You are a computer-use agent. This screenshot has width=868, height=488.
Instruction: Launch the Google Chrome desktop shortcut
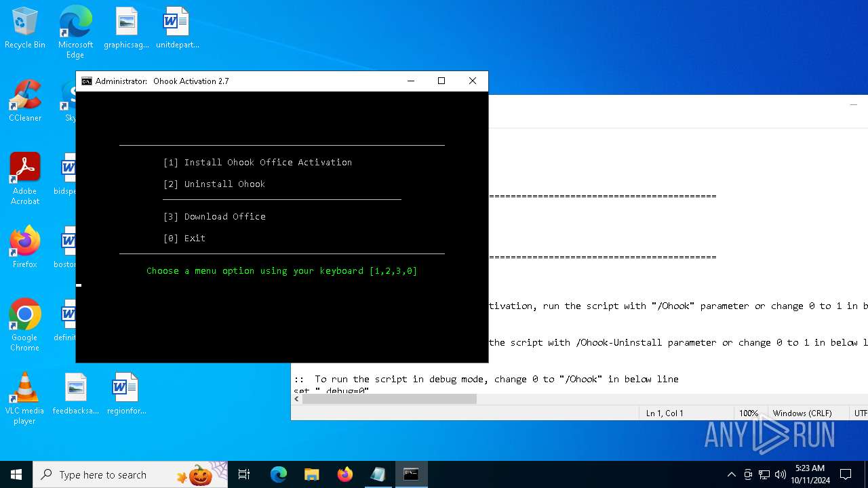click(25, 325)
